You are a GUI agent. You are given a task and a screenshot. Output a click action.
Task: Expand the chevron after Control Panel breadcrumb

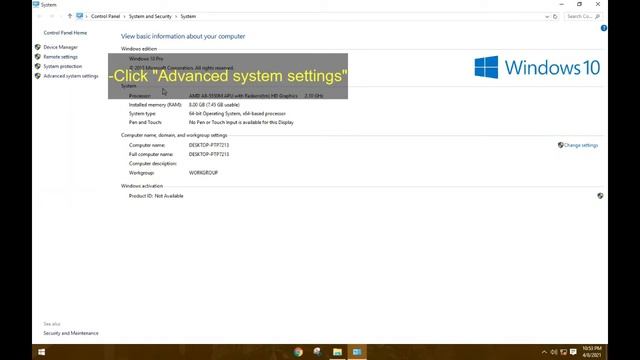(x=124, y=16)
